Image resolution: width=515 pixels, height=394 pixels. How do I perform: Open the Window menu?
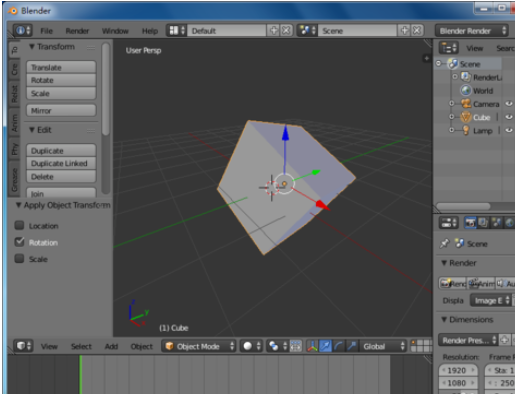click(x=115, y=31)
